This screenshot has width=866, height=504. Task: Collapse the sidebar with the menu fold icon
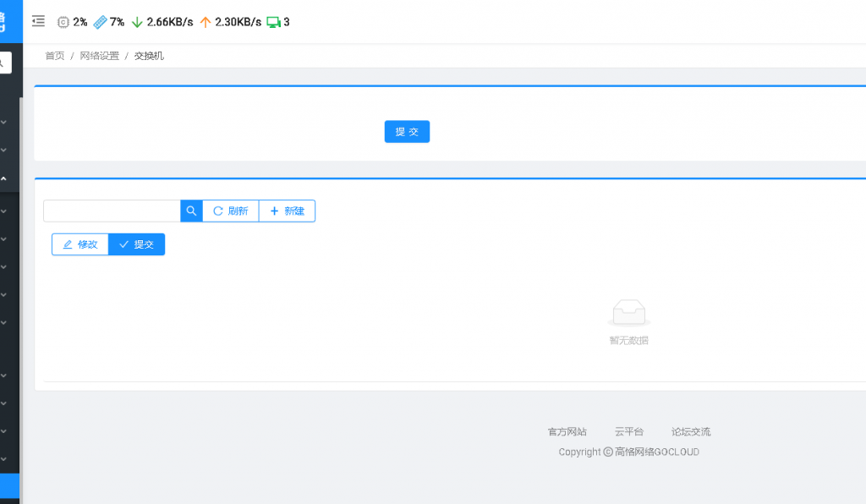[38, 22]
